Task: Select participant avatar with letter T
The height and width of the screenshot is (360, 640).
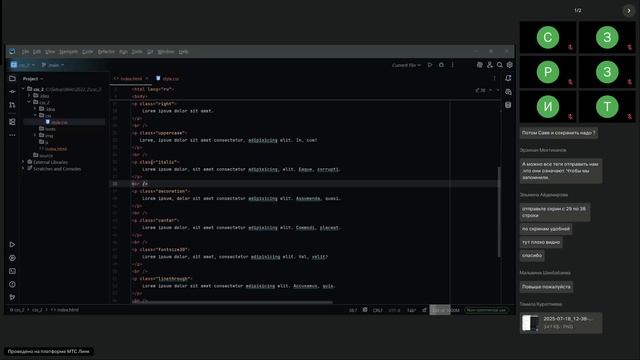Action: (607, 107)
